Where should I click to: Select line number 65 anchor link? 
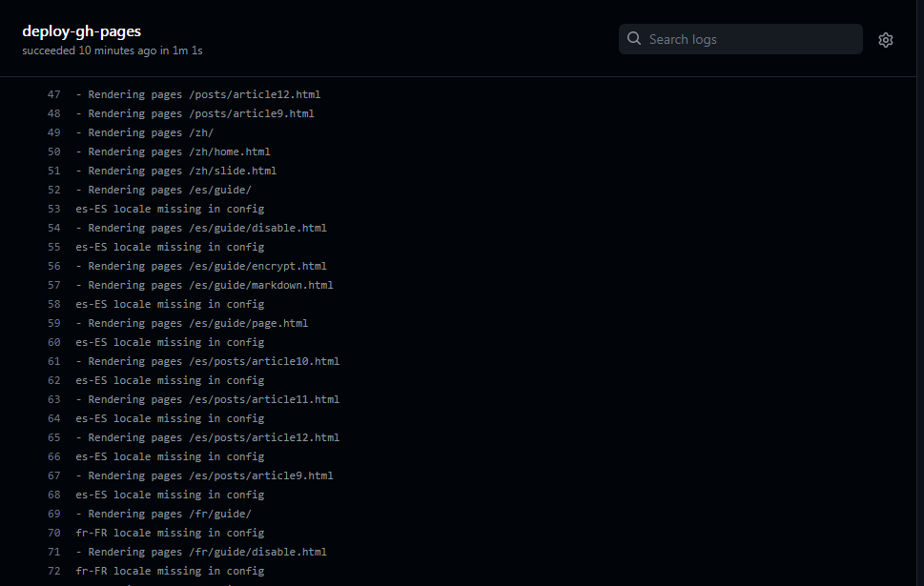point(53,436)
